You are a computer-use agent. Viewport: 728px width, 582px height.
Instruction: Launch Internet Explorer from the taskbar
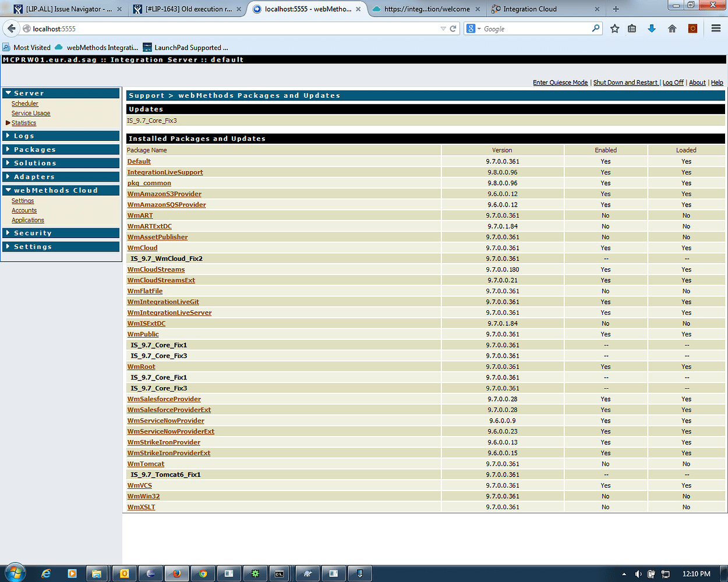(x=46, y=573)
